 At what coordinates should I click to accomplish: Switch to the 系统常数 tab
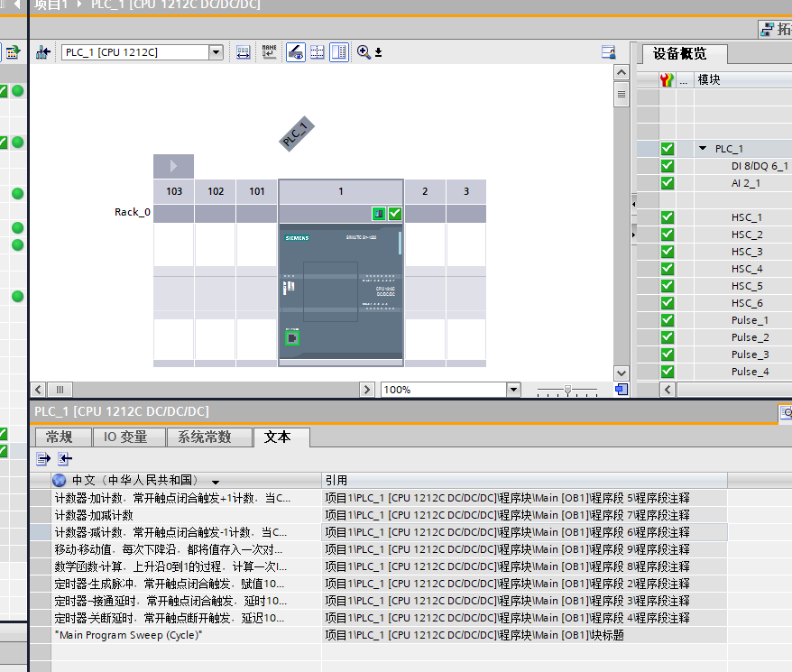[x=209, y=437]
